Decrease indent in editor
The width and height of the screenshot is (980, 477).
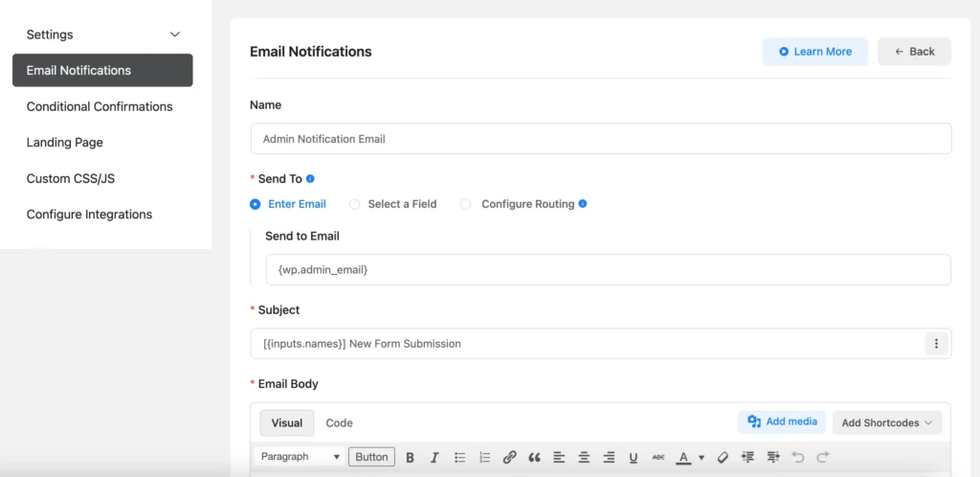(x=748, y=457)
